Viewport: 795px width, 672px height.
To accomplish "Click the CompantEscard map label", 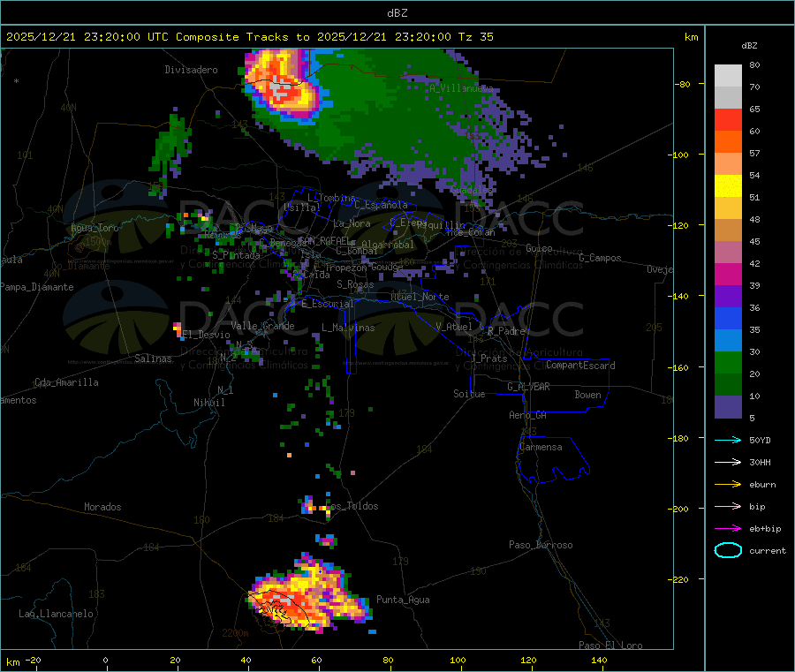I will tap(580, 366).
